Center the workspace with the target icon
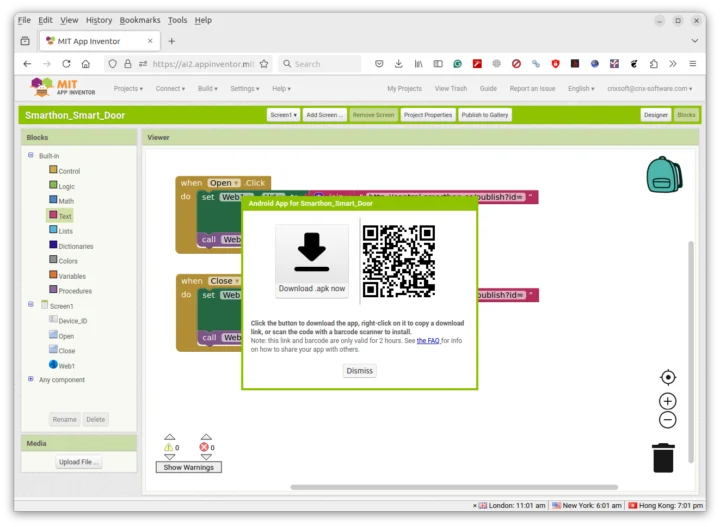Viewport: 720px width, 527px height. 668,377
